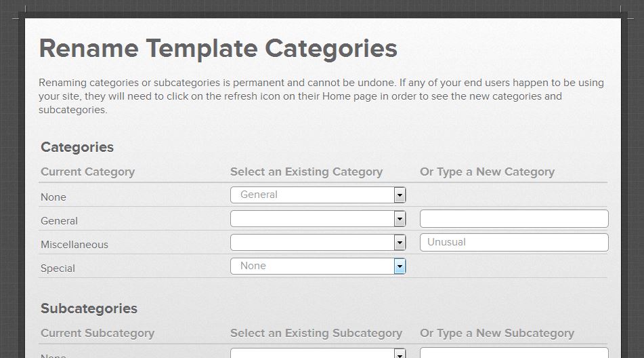Click the Or Type a New Subcategory header
The height and width of the screenshot is (358, 644).
coord(496,333)
